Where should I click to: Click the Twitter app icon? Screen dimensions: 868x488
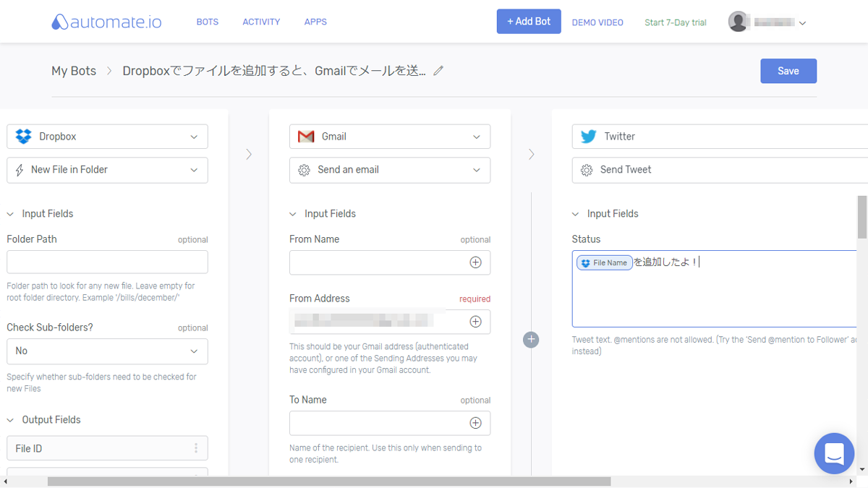point(588,136)
